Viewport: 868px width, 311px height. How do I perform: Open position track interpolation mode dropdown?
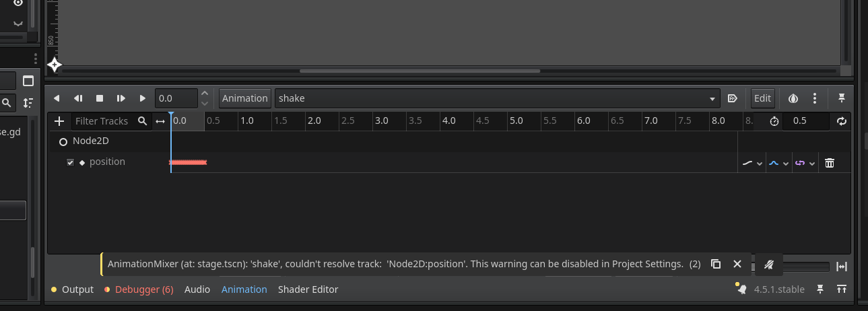778,163
